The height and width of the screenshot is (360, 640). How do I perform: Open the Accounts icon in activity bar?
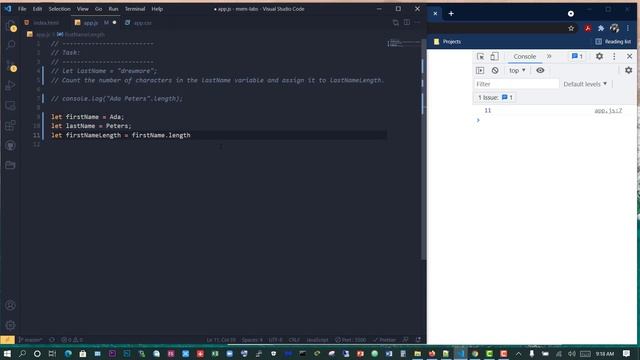pyautogui.click(x=11, y=305)
